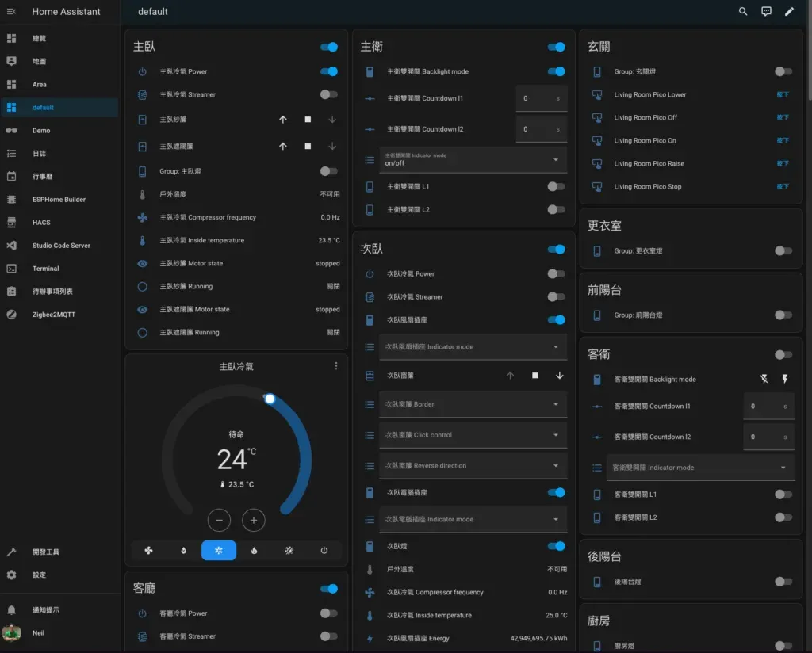Screen dimensions: 812x653
Task: Click the edit dashboard pencil icon
Action: [x=789, y=12]
